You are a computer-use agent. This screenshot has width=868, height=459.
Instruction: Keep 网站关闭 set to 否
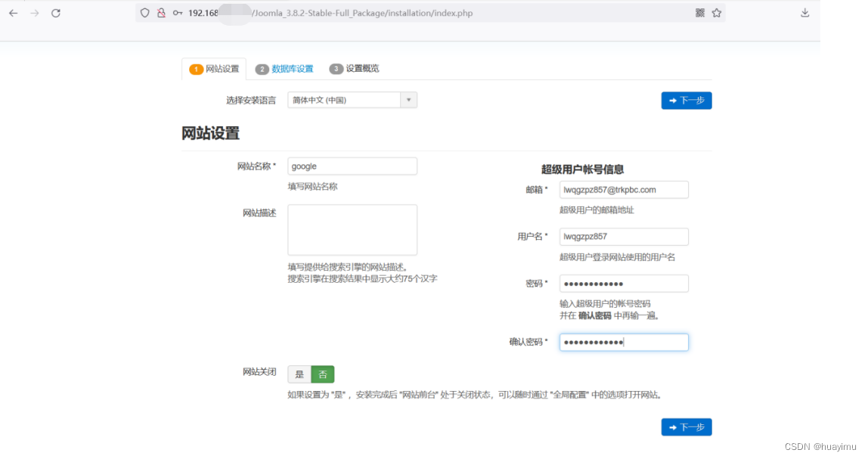[x=322, y=374]
